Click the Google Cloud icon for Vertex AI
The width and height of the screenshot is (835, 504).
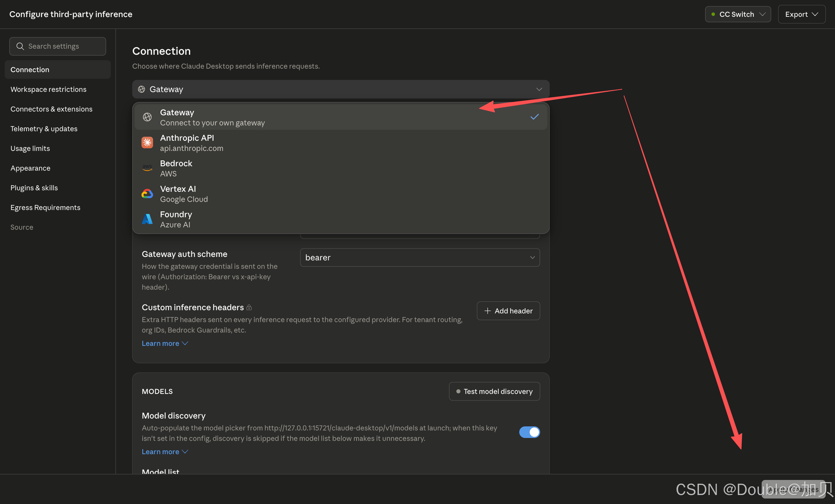pyautogui.click(x=147, y=193)
